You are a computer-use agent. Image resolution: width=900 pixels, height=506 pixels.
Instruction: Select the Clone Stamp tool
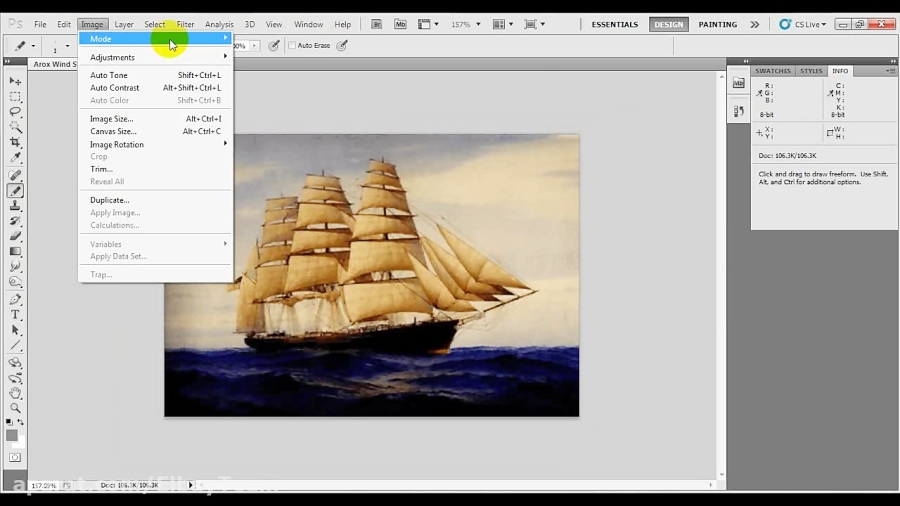tap(15, 206)
